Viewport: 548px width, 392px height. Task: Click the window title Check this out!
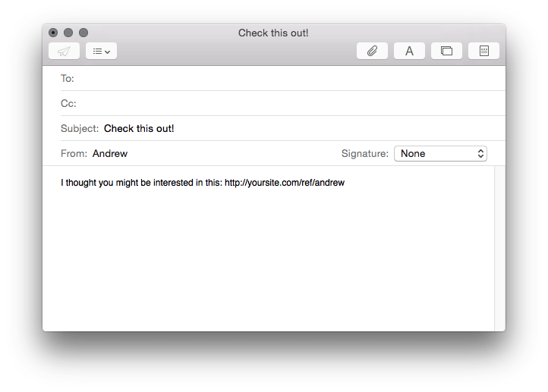coord(273,33)
